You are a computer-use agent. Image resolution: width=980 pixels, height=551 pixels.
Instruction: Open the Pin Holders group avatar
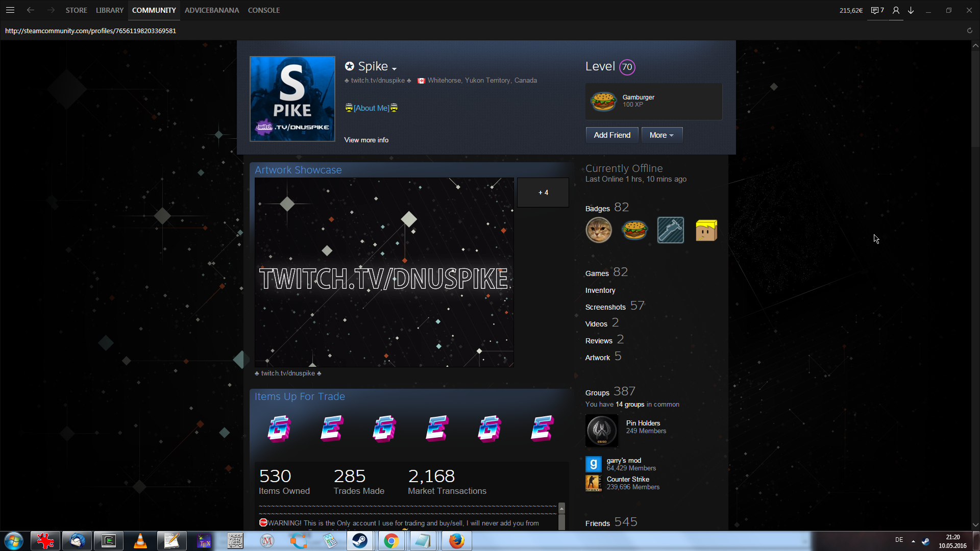pyautogui.click(x=602, y=431)
